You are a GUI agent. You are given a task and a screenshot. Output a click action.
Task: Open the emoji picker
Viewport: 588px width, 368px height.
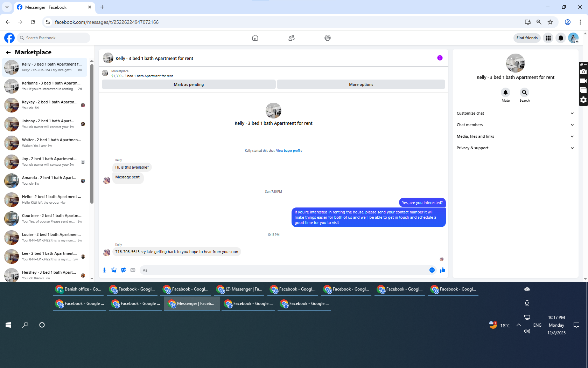point(432,270)
